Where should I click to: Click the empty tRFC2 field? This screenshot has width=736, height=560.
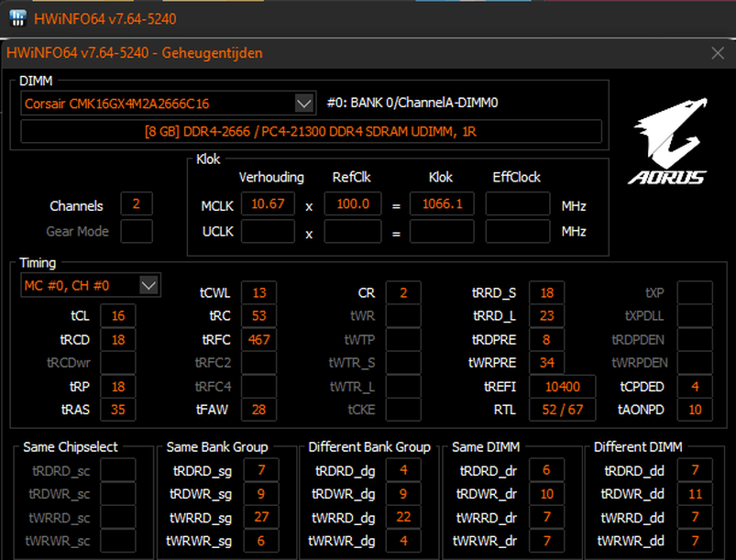258,363
